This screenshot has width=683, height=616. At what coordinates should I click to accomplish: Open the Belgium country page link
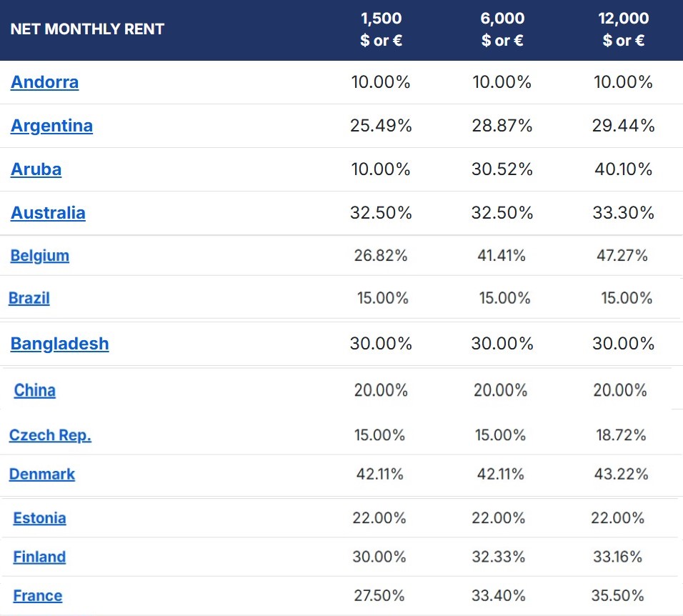tap(39, 255)
